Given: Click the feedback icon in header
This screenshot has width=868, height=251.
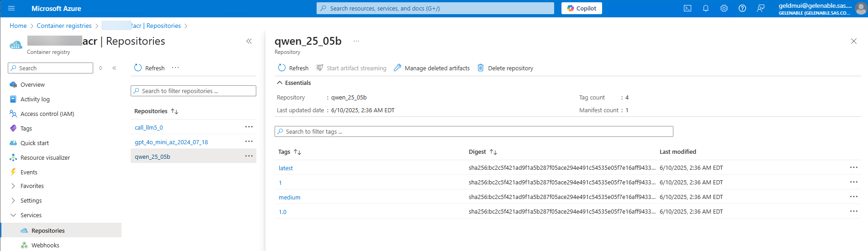Looking at the screenshot, I should (x=761, y=8).
